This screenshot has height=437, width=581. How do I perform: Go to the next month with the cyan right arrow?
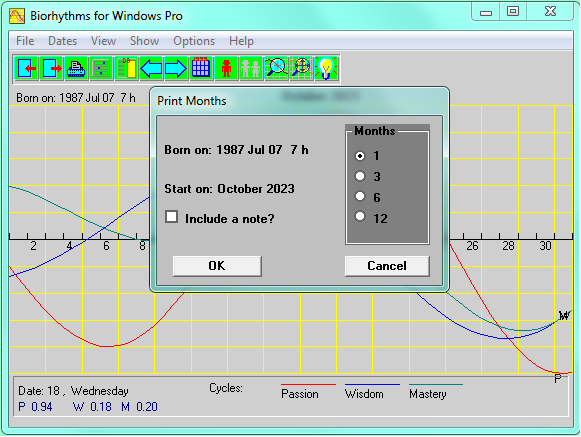point(176,68)
